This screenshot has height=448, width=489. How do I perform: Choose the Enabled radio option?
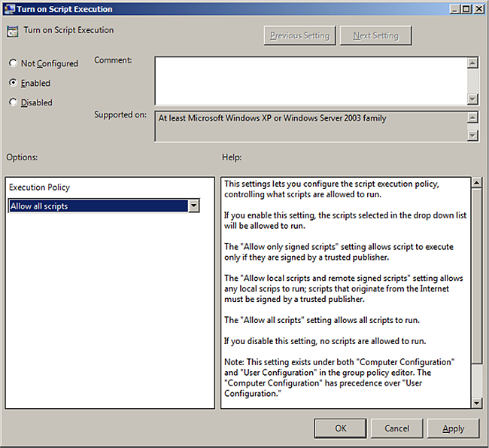click(13, 83)
